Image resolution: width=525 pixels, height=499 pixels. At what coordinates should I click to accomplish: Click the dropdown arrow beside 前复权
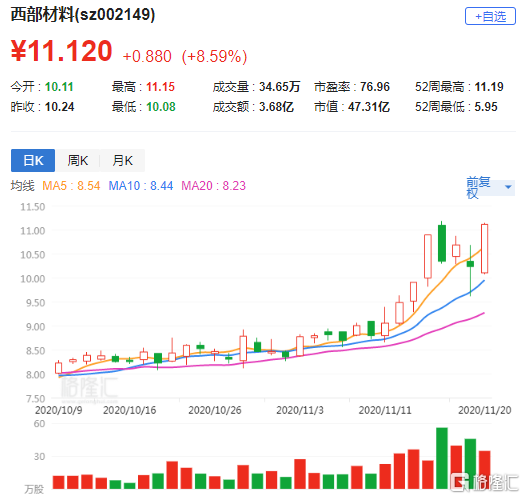pyautogui.click(x=508, y=187)
